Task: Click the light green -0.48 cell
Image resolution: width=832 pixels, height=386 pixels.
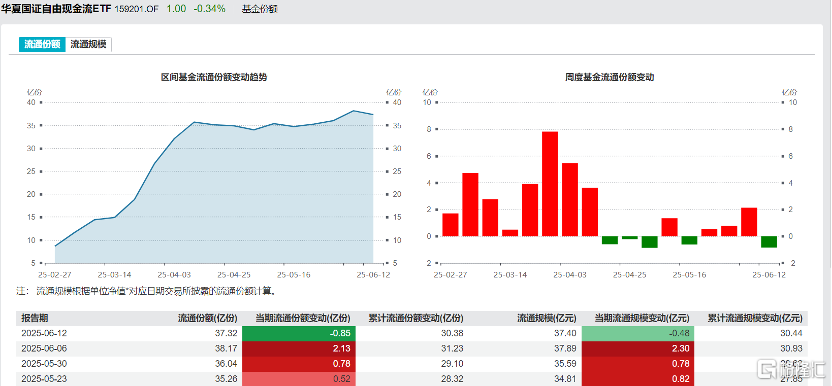Action: (x=638, y=333)
